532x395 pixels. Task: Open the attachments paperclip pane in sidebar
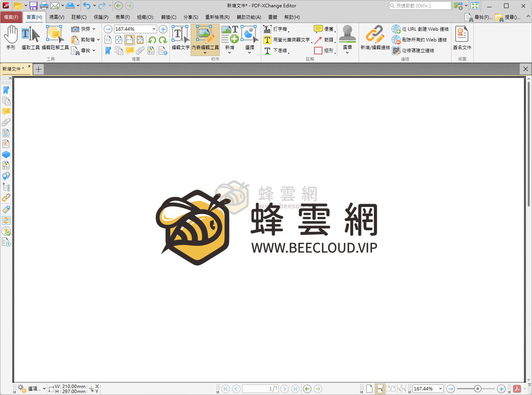point(6,122)
